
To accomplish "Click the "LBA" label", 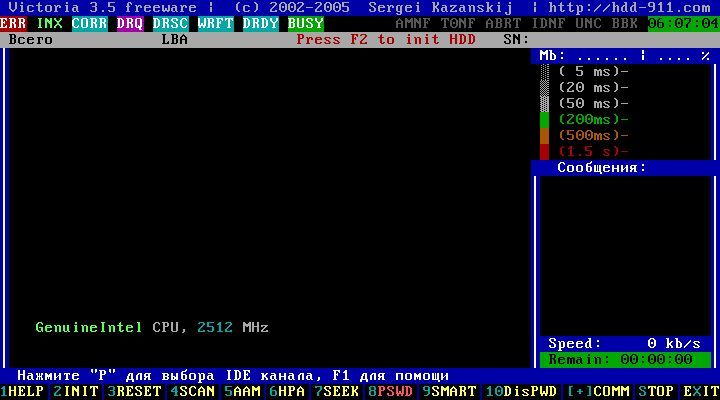I will (x=175, y=39).
